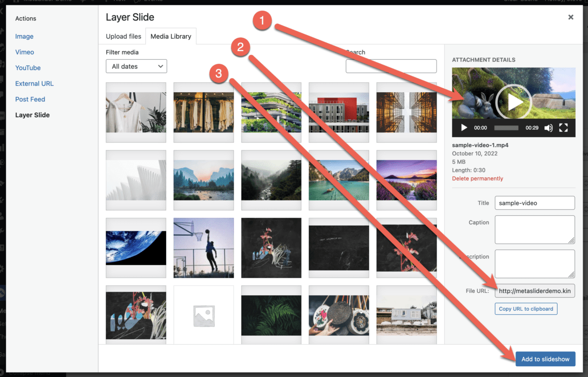Select the basketball player thumbnail

(x=203, y=248)
